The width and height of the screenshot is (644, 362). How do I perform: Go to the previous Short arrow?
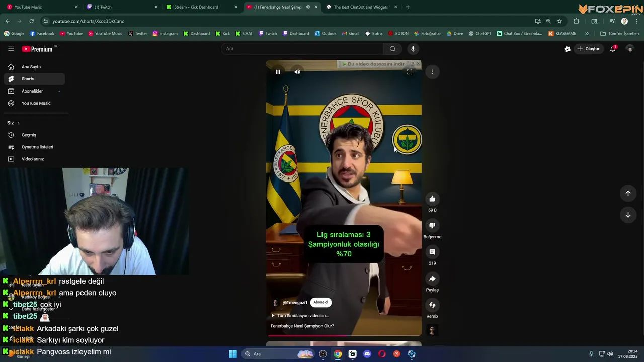(628, 193)
